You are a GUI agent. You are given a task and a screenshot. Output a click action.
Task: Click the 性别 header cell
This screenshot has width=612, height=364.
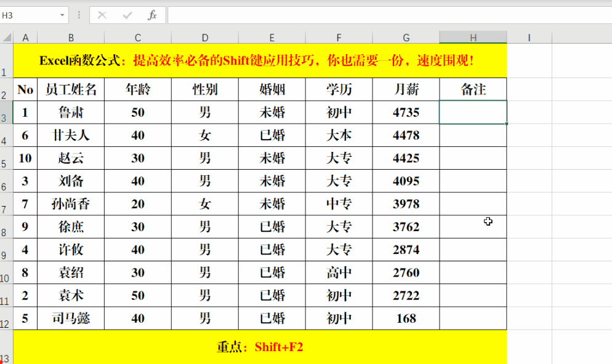click(x=205, y=89)
